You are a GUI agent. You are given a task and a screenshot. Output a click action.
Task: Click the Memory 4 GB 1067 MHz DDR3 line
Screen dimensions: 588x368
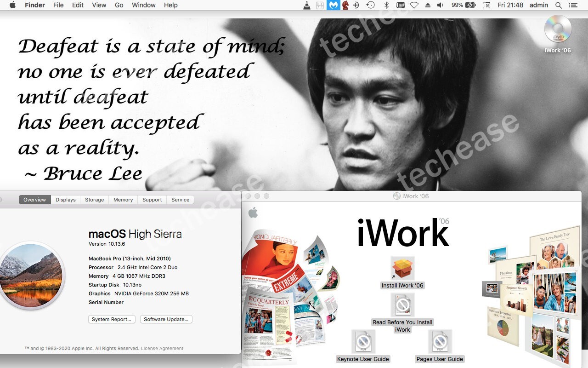point(127,276)
